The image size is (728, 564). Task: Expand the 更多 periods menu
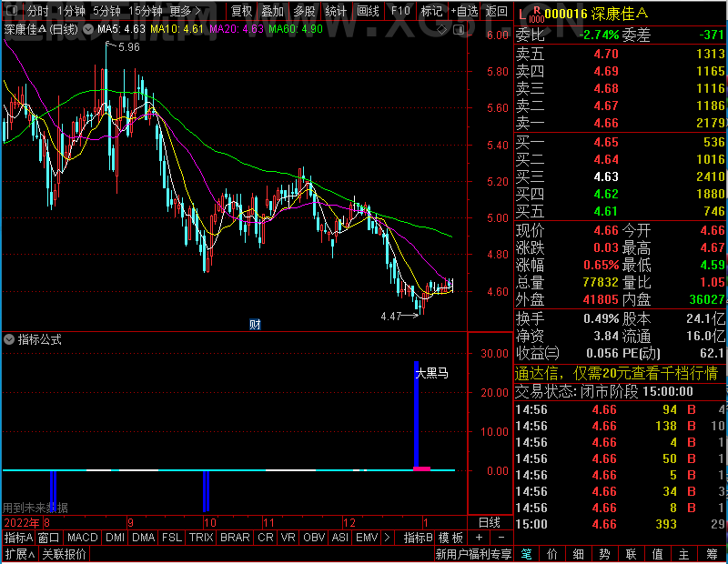[186, 11]
